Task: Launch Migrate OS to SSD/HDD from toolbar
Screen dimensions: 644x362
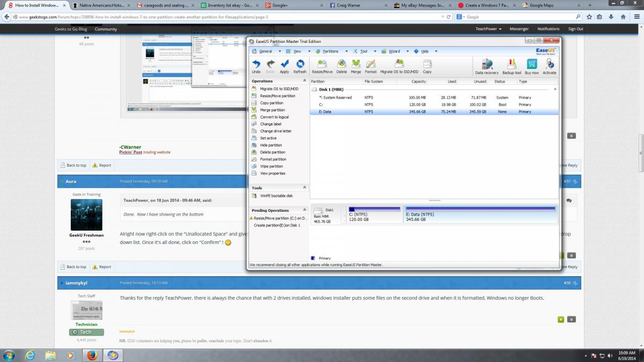Action: (399, 67)
